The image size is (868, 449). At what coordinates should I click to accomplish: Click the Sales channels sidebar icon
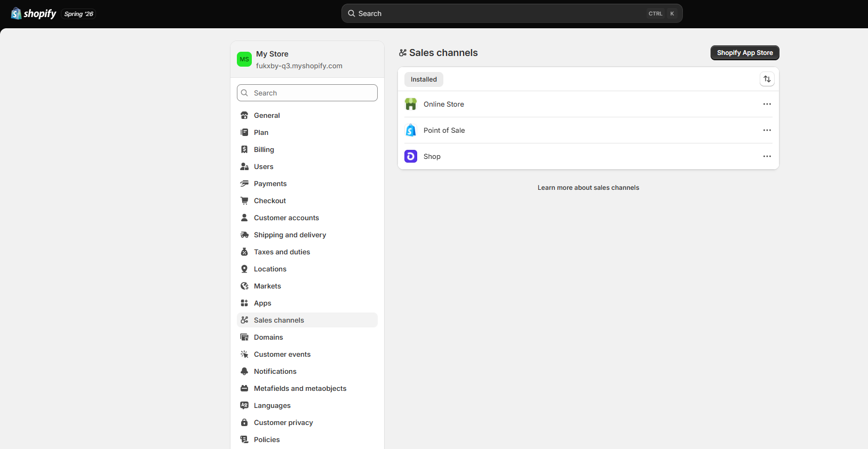[244, 320]
